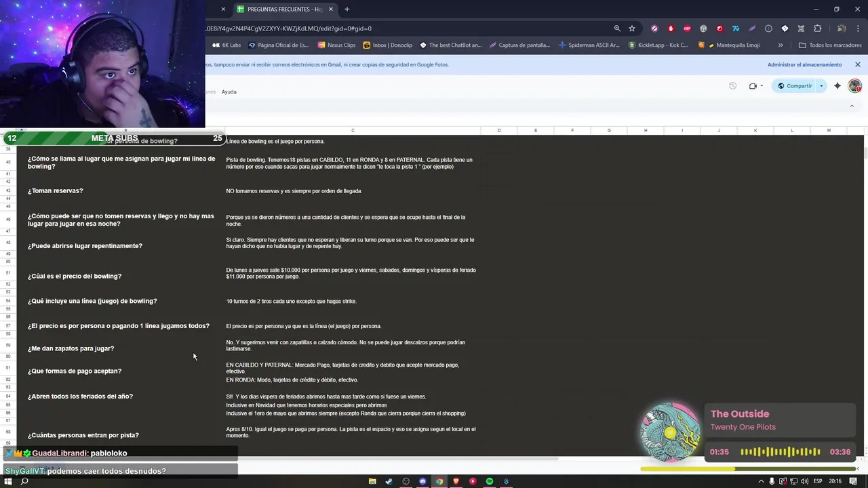
Task: Select column D header
Action: 499,130
